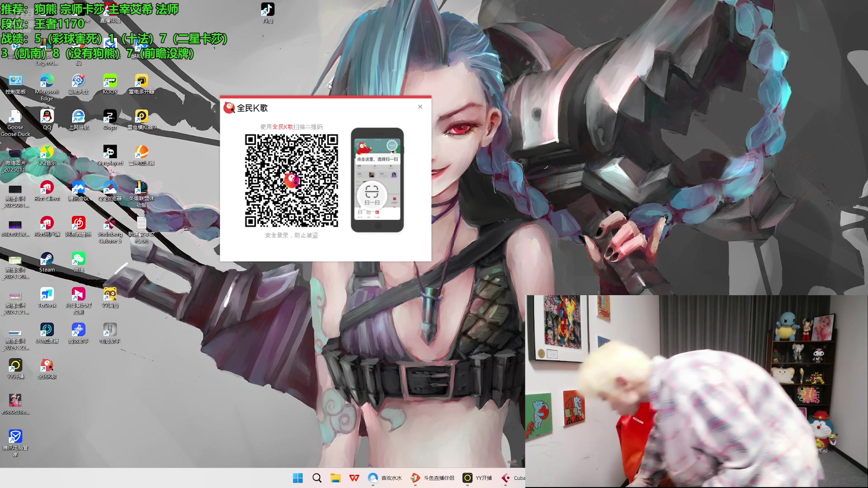868x488 pixels.
Task: Open 微信 WeChat desktop icon
Action: coord(78,263)
